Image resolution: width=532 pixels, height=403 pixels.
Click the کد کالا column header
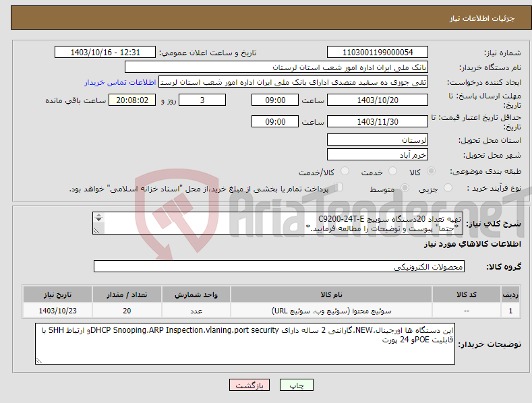tap(467, 294)
